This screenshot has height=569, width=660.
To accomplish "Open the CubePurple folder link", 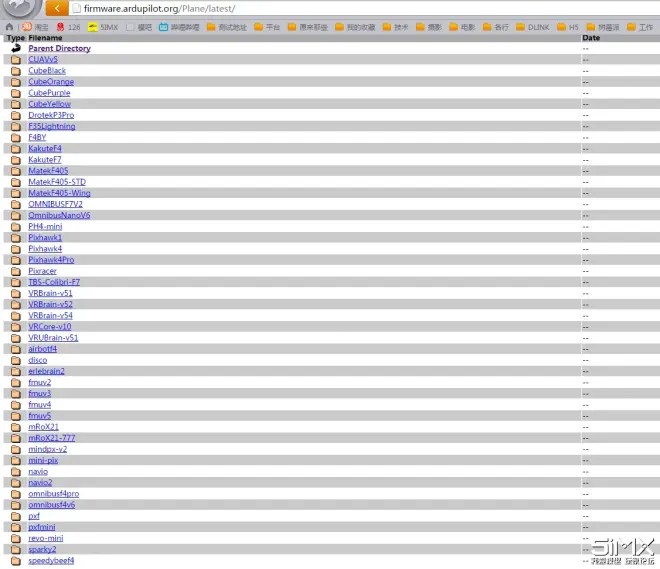I will [x=49, y=93].
